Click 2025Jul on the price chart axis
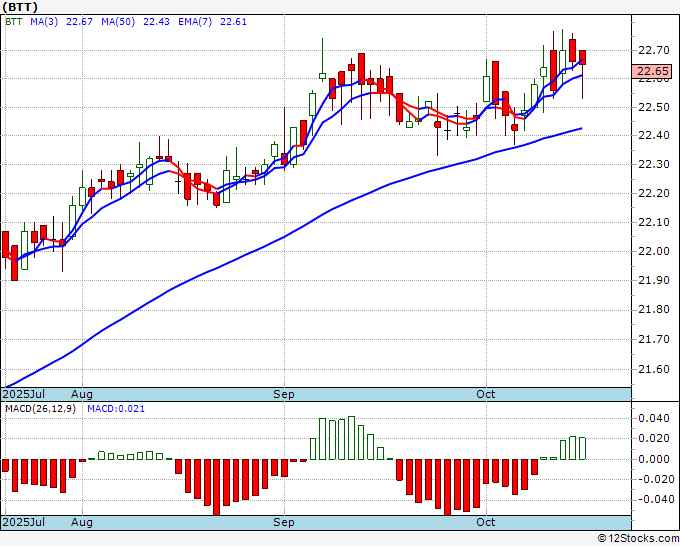This screenshot has height=546, width=680. [24, 394]
